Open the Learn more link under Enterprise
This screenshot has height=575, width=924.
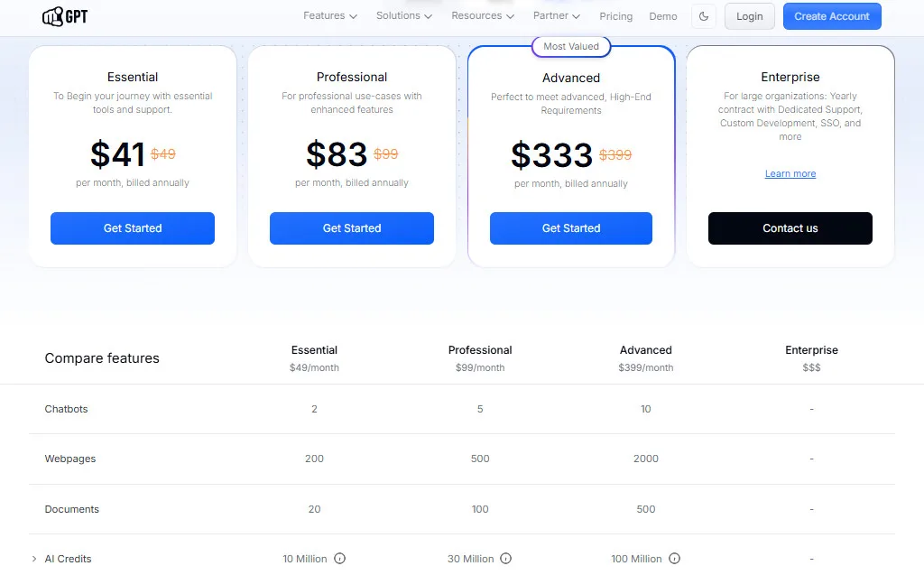(x=790, y=173)
